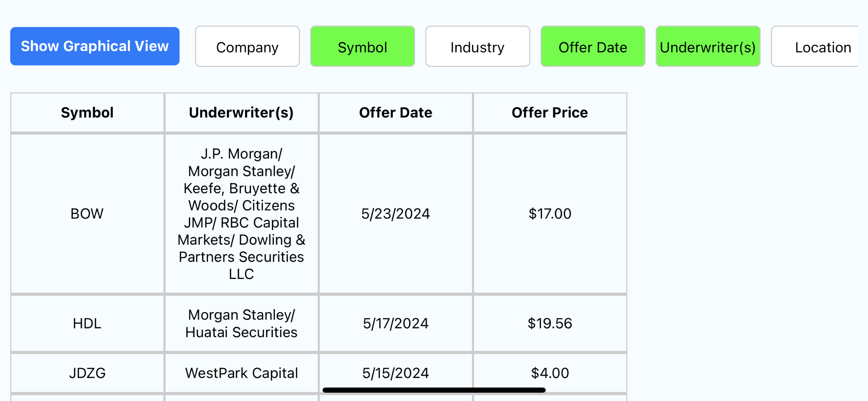Click the horizontal scroll indicator bar
The width and height of the screenshot is (868, 401).
(434, 390)
